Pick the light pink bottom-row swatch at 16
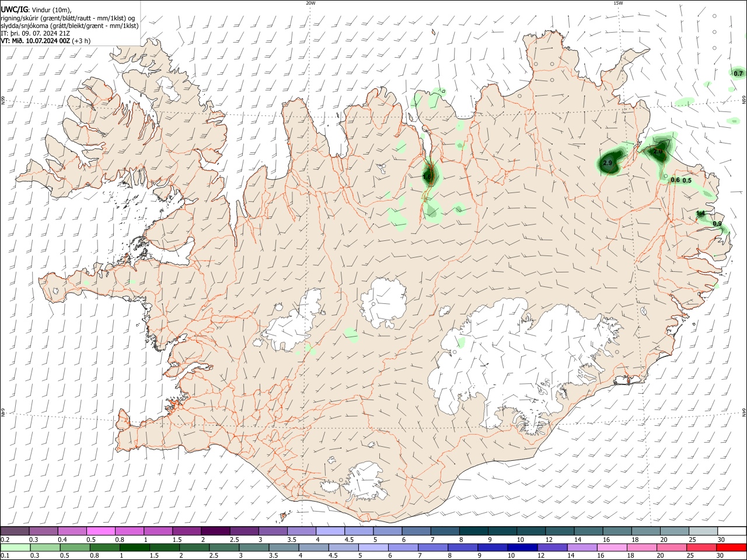The height and width of the screenshot is (560, 747). tap(612, 548)
